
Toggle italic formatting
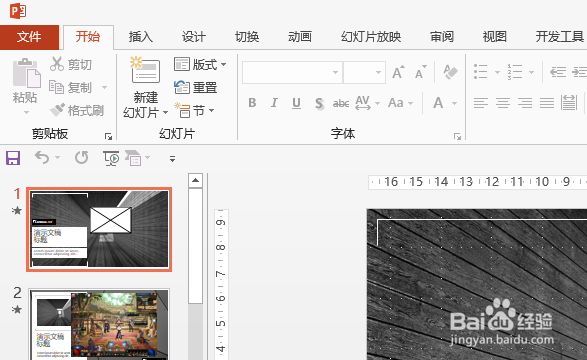point(274,103)
